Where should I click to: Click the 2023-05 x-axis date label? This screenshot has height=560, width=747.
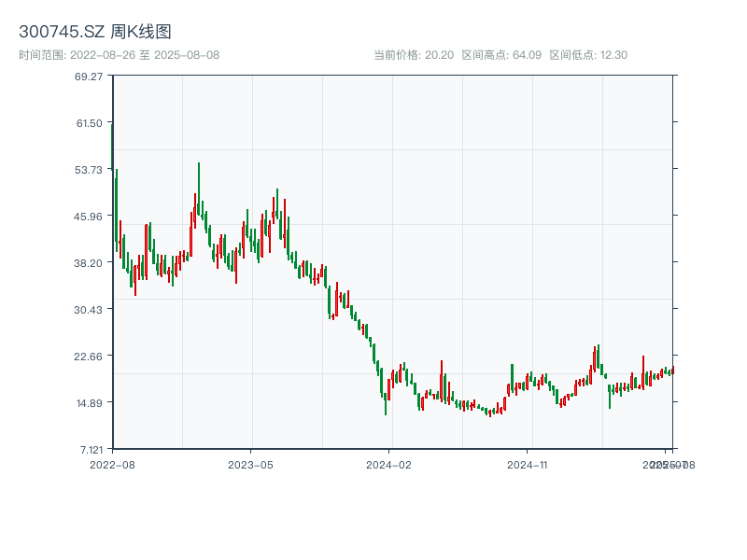[250, 464]
